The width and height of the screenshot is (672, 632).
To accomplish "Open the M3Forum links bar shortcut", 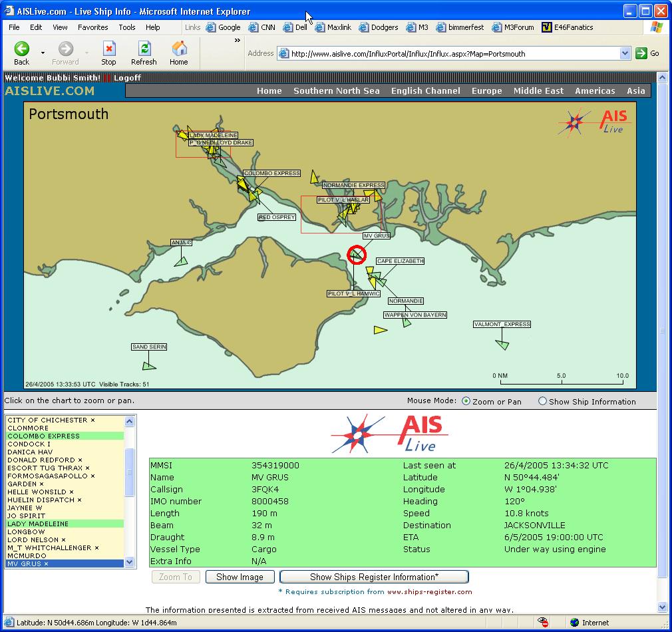I will (513, 27).
